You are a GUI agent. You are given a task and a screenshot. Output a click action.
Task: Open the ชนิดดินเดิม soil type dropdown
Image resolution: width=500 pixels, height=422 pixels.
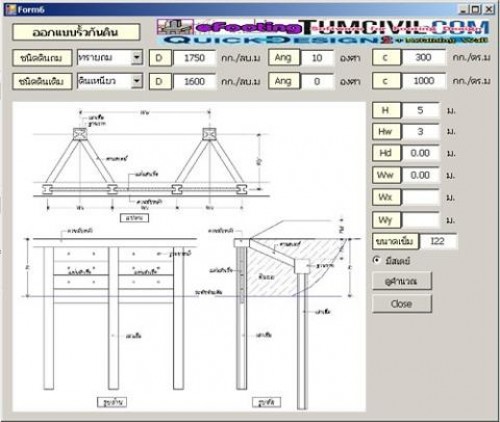pyautogui.click(x=137, y=81)
